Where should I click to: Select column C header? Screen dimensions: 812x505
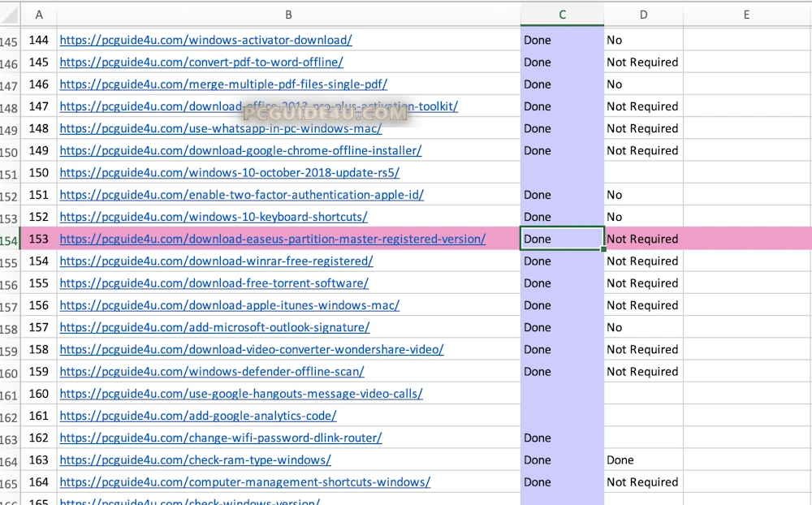click(x=562, y=14)
